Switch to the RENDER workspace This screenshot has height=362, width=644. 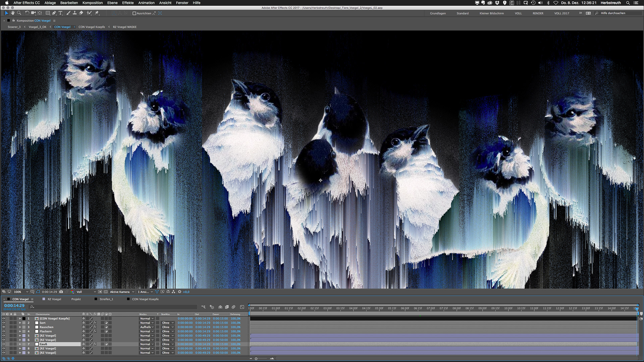(538, 13)
